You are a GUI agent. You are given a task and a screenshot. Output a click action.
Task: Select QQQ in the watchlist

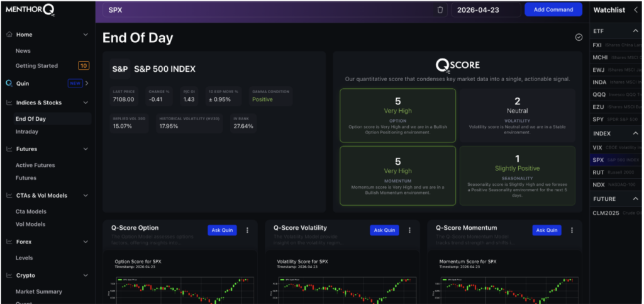click(x=616, y=94)
